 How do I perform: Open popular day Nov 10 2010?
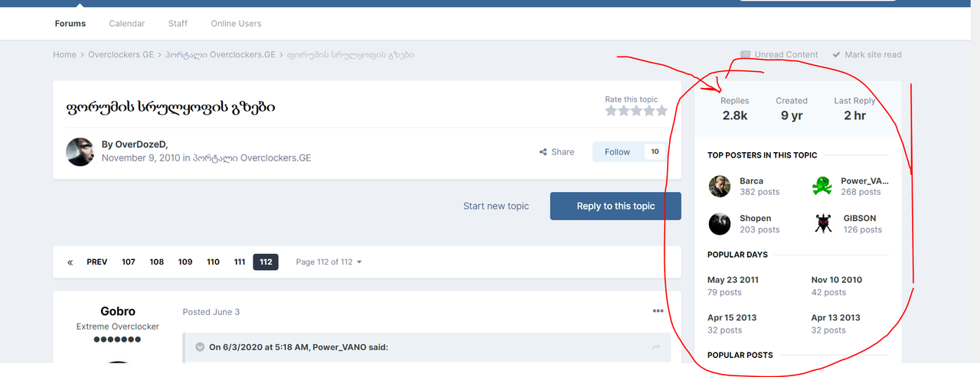tap(837, 280)
